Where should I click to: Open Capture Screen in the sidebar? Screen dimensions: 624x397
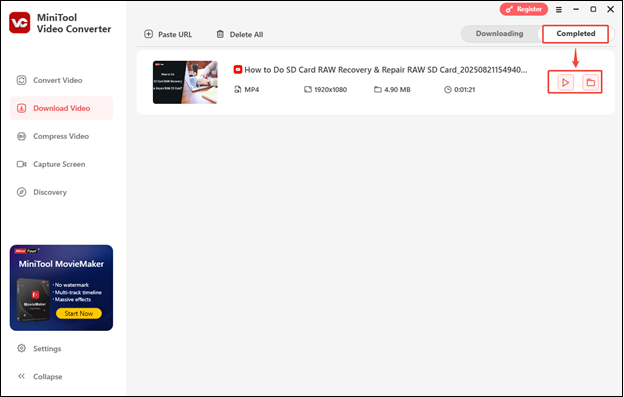click(x=61, y=164)
